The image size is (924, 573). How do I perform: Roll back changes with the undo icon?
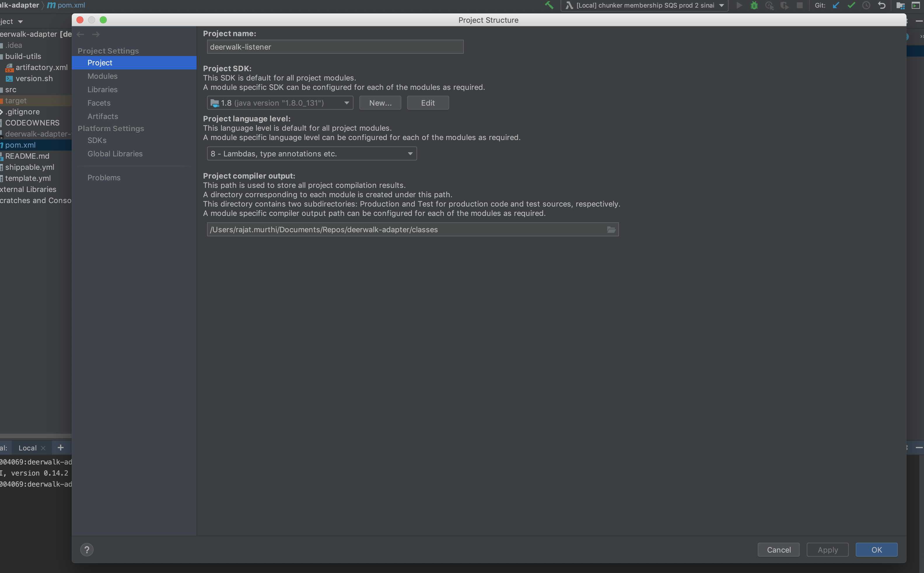tap(882, 5)
